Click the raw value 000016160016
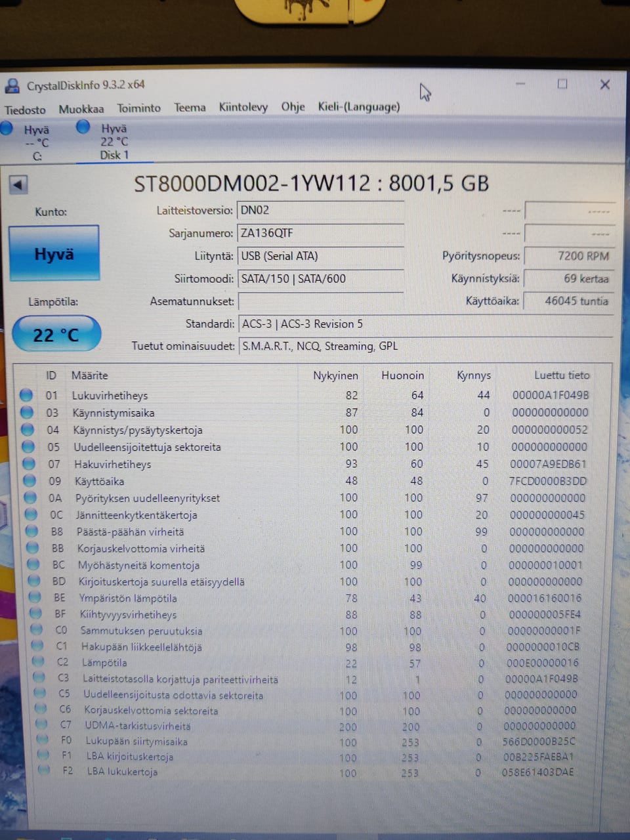Viewport: 630px width, 840px height. click(545, 598)
